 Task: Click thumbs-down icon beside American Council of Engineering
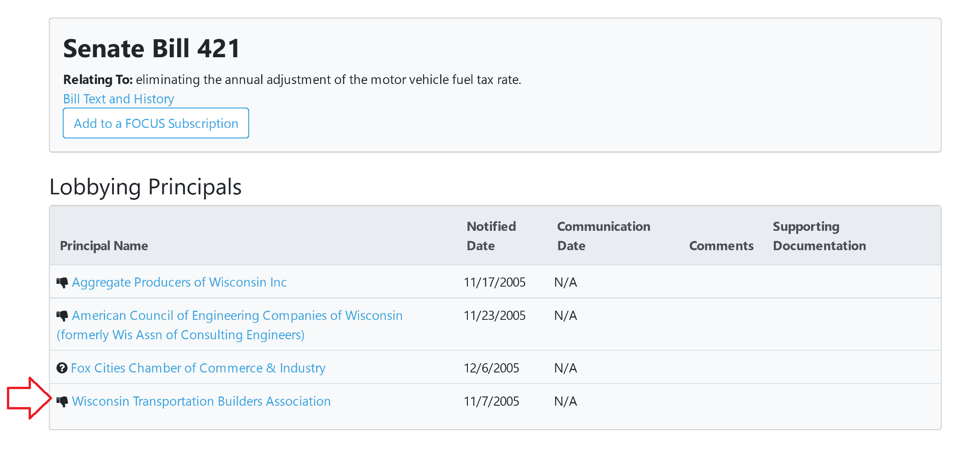[x=62, y=315]
